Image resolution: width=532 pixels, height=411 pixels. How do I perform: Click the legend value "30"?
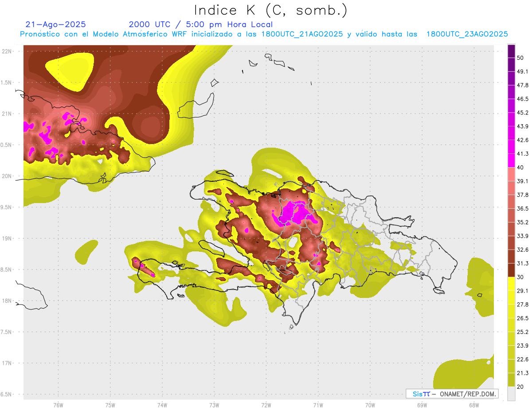click(520, 277)
